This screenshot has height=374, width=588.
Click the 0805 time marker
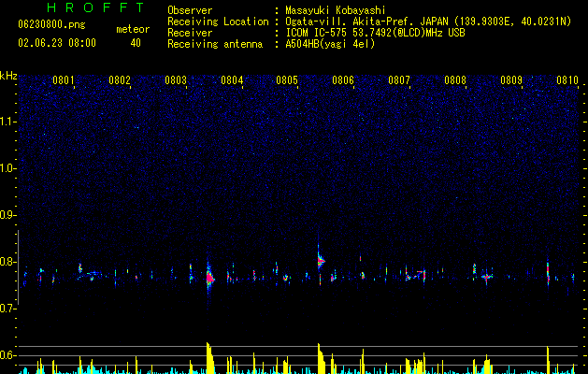pyautogui.click(x=287, y=80)
